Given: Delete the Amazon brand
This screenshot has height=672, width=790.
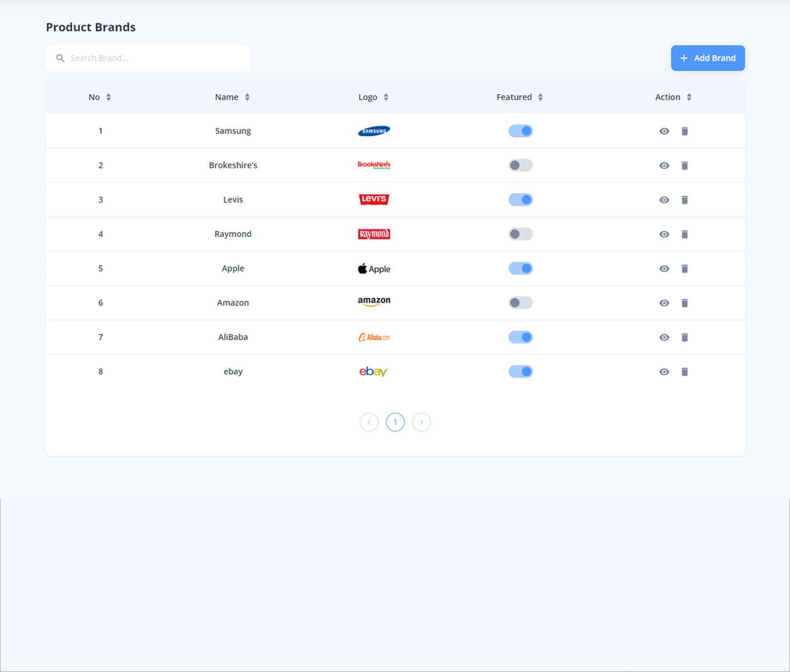Looking at the screenshot, I should click(685, 302).
